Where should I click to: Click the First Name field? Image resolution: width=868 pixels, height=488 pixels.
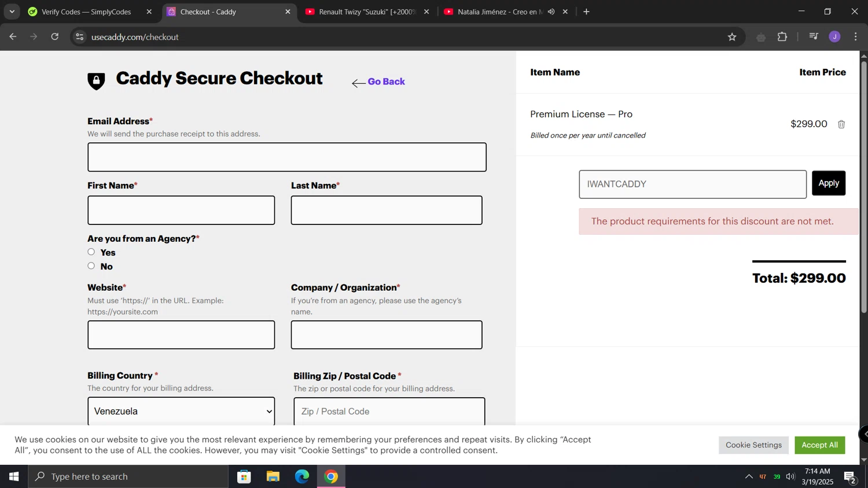[181, 210]
